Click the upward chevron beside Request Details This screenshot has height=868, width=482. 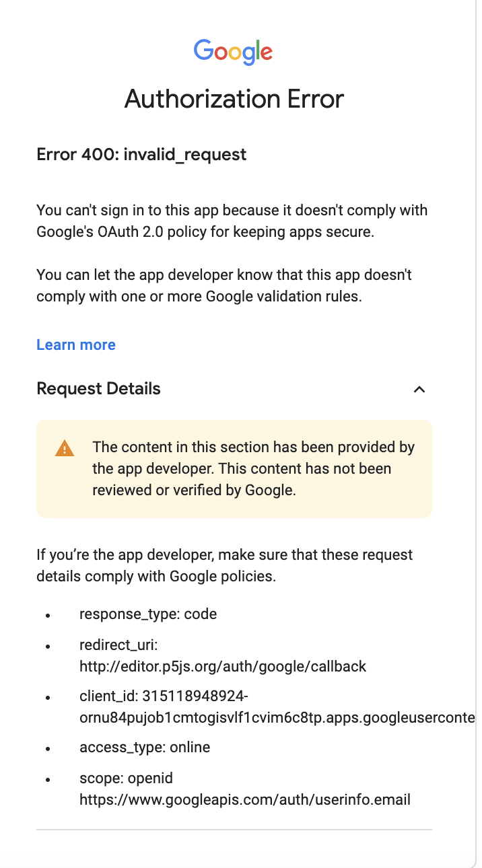click(x=419, y=389)
